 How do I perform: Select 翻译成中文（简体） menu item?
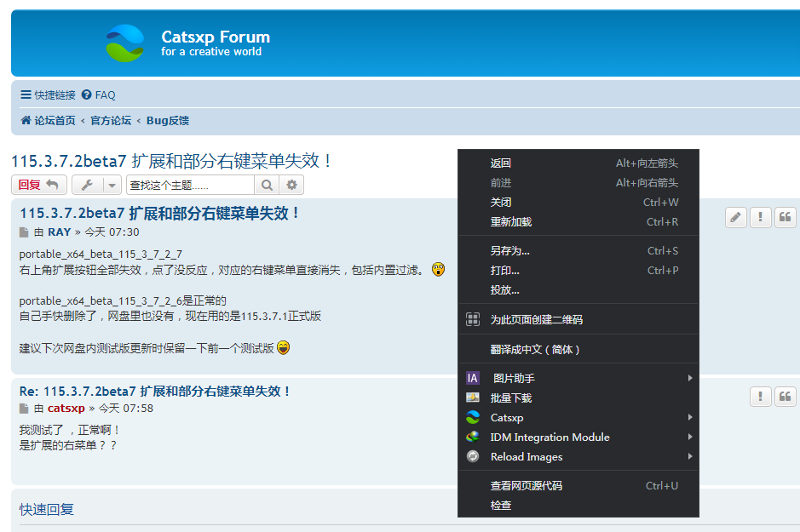(578, 350)
